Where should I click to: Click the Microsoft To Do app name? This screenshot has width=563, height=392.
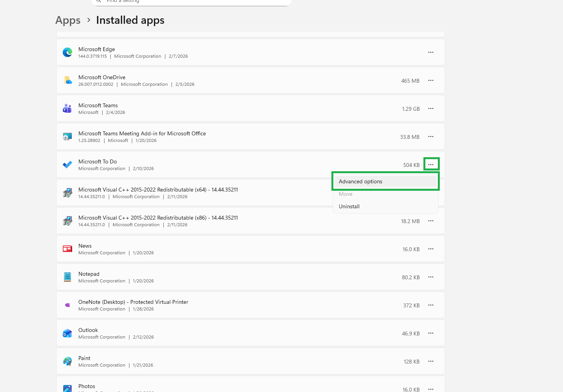[x=97, y=161]
